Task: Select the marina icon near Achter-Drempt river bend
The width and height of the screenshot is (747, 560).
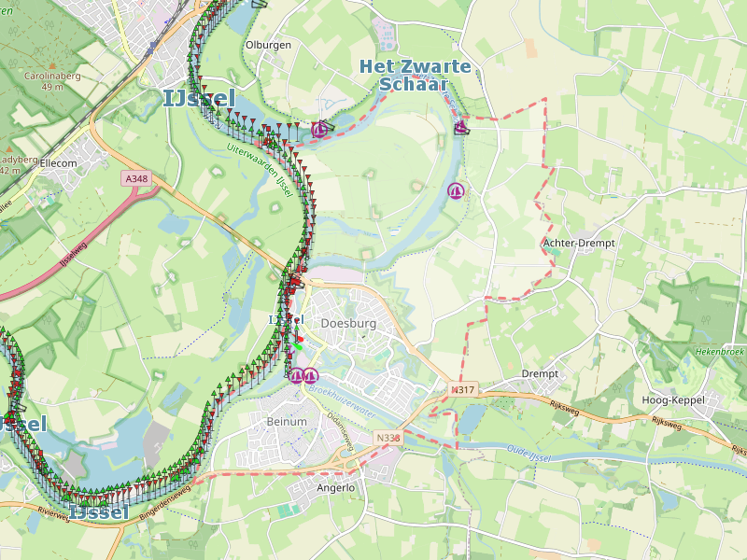Action: [x=456, y=191]
